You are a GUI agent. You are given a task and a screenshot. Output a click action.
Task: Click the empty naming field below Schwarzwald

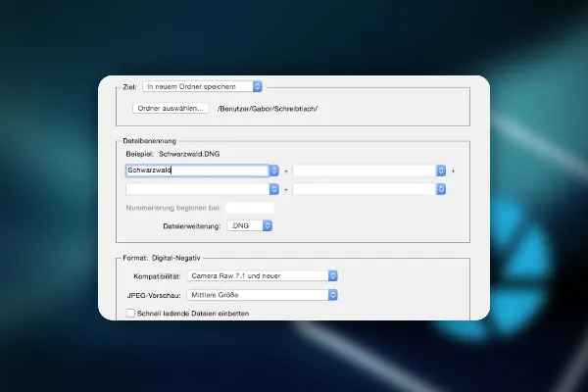coord(197,189)
